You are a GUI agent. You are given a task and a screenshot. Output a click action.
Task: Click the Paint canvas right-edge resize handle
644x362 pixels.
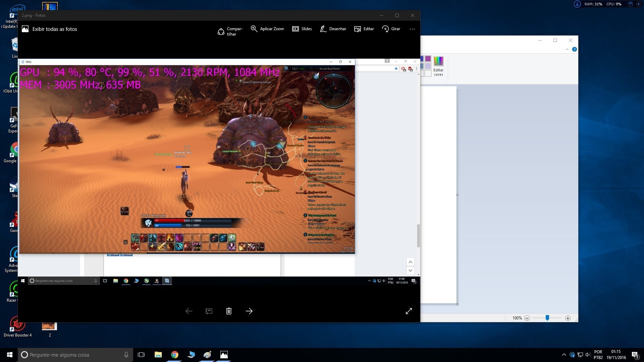click(x=457, y=195)
